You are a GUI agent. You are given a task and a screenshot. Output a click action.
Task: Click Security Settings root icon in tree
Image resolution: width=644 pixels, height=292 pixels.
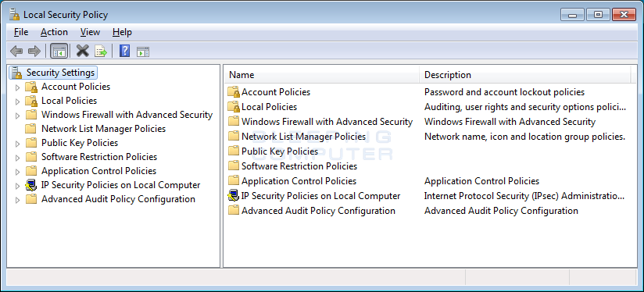tap(17, 73)
